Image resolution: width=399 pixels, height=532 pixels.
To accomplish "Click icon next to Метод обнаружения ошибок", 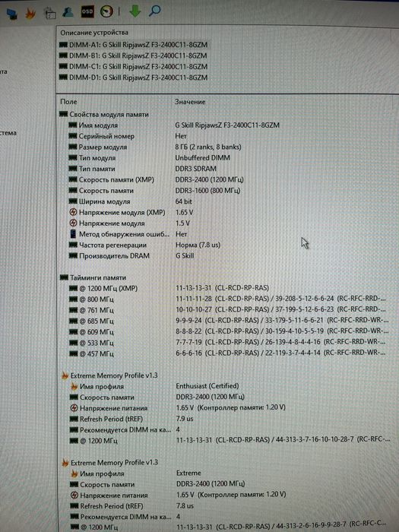I will [x=73, y=234].
